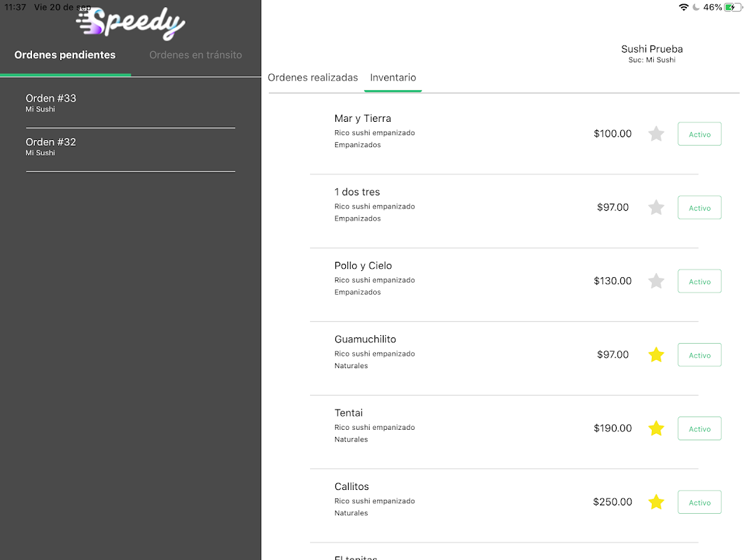Viewport: 747px width, 560px height.
Task: Unstar the Guamuchilito item
Action: tap(656, 355)
